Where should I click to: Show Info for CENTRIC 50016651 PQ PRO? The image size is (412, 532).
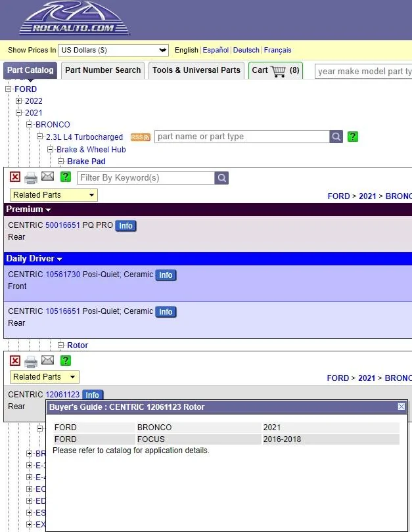126,226
